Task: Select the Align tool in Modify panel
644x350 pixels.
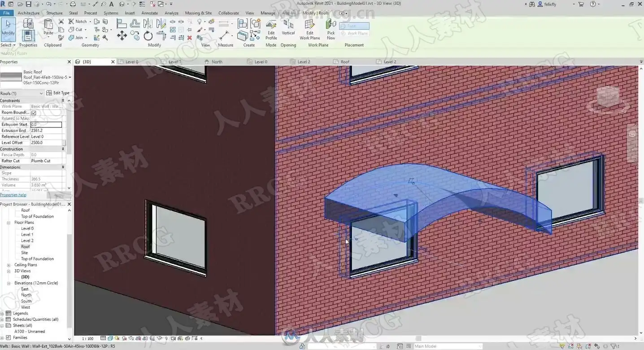Action: coord(122,23)
